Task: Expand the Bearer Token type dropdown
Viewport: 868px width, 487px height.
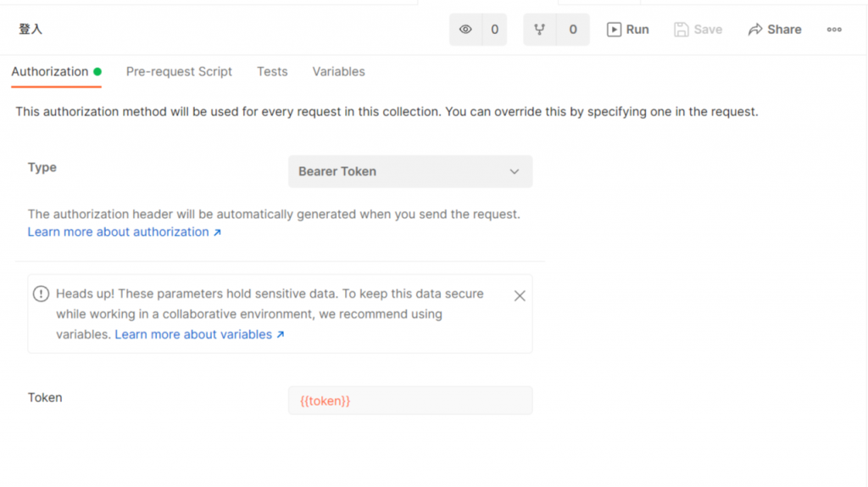Action: coord(410,171)
